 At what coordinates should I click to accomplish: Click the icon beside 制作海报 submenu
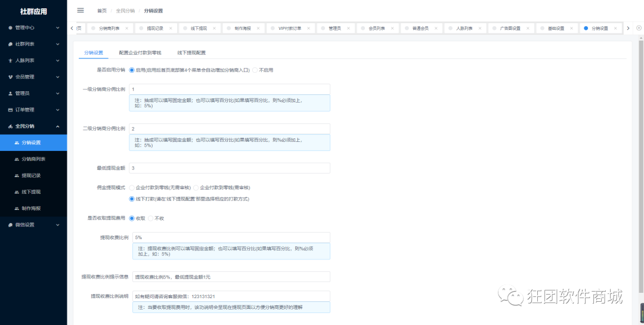click(x=17, y=208)
